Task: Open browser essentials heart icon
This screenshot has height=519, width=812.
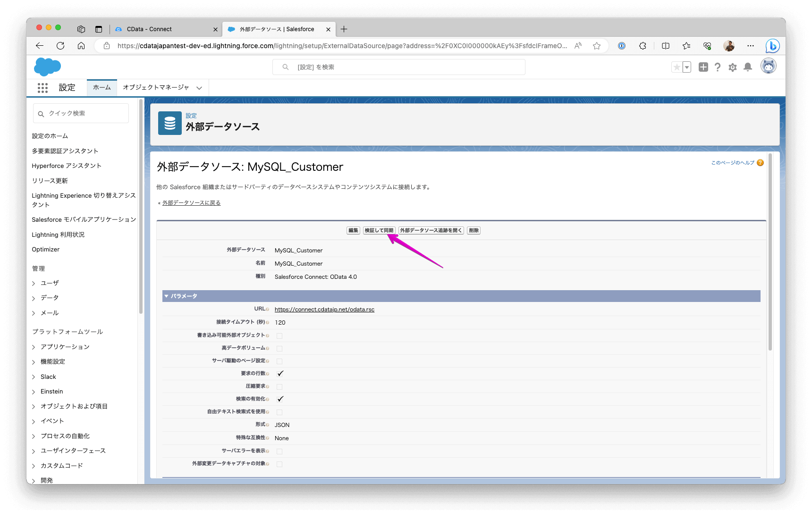Action: pyautogui.click(x=707, y=46)
